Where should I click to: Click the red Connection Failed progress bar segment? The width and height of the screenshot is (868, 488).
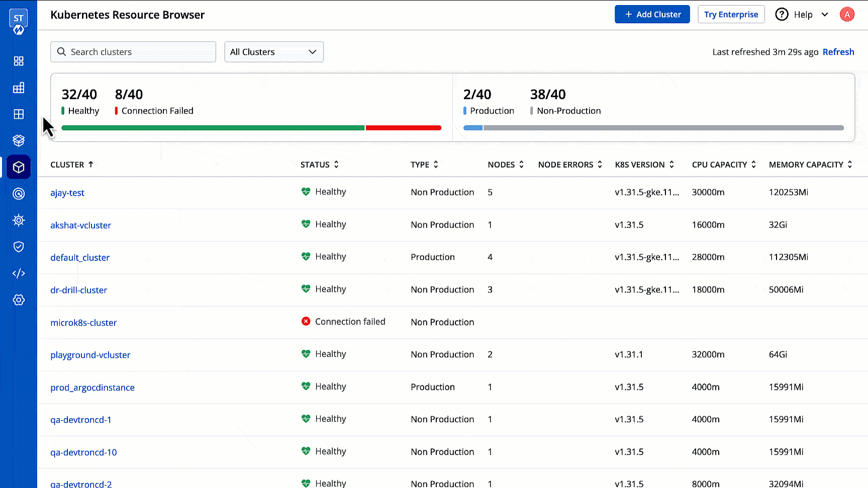403,128
